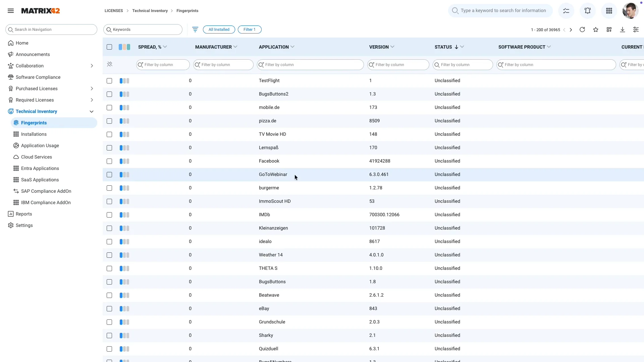
Task: Check the TestFlight row checkbox
Action: click(x=109, y=81)
